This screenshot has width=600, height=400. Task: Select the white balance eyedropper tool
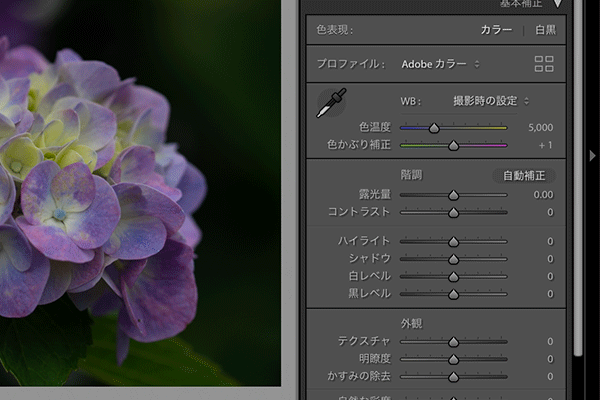[331, 103]
